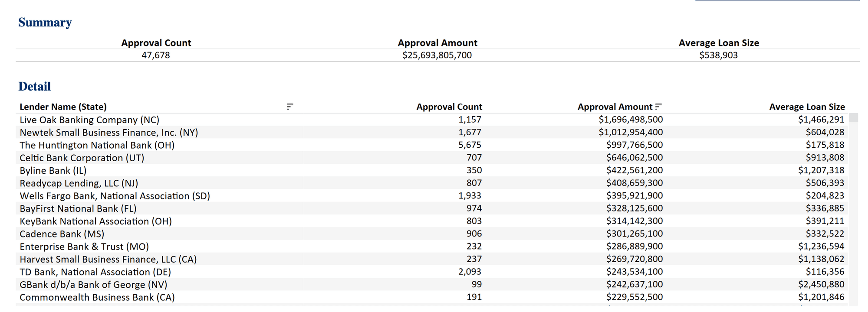Image resolution: width=868 pixels, height=312 pixels.
Task: Click average loan size $175,818
Action: (x=825, y=145)
